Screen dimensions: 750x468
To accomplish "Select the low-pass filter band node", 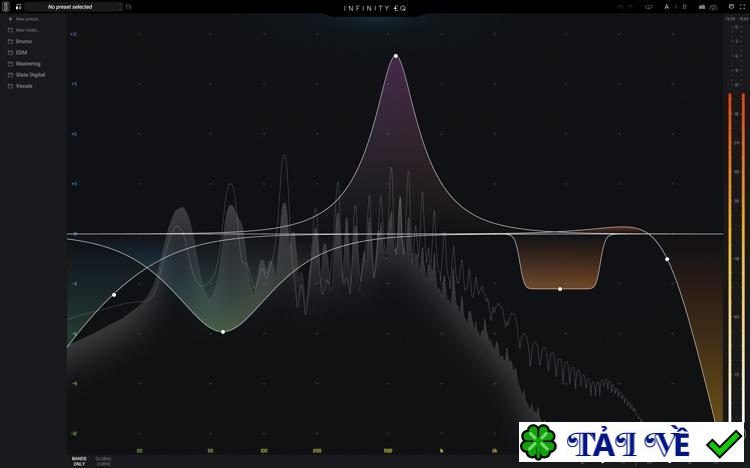I will pyautogui.click(x=667, y=259).
